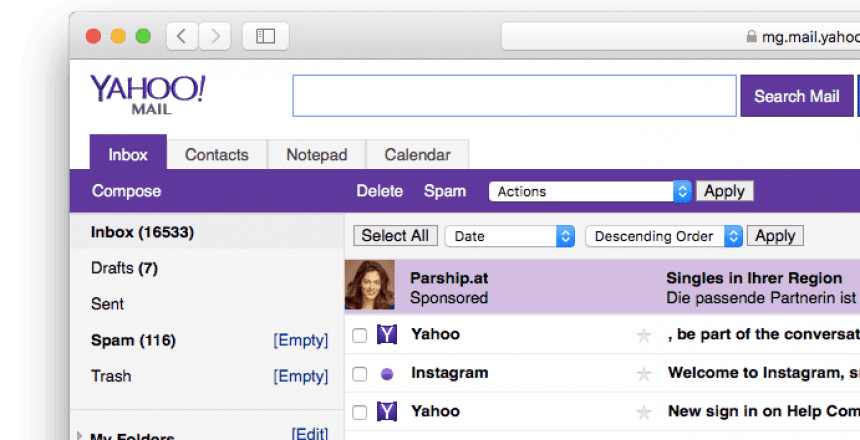Open the Contacts tab
Screen dimensions: 860x440
coord(217,155)
